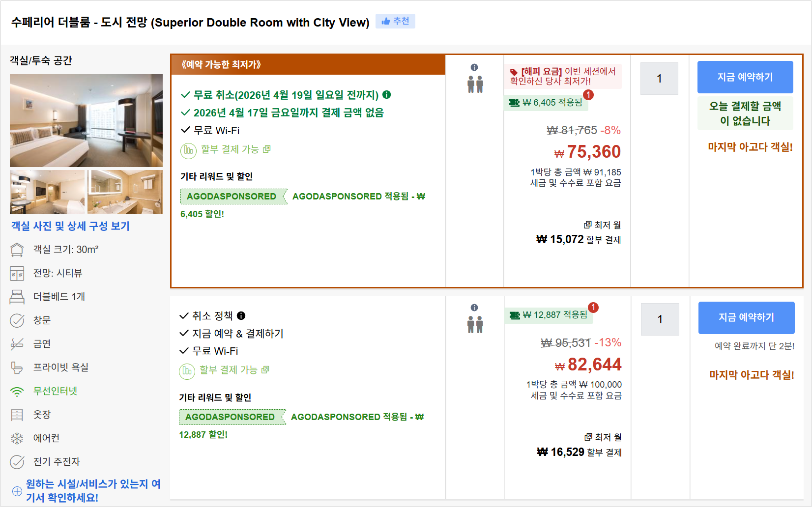Click the coupon badge ₩ 12,887 적용됨

click(x=549, y=315)
